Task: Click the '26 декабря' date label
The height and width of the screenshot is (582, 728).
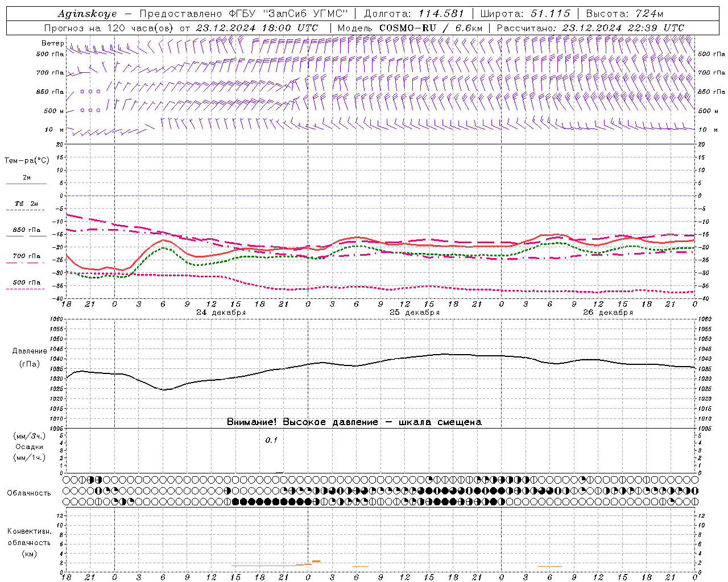Action: [x=608, y=313]
